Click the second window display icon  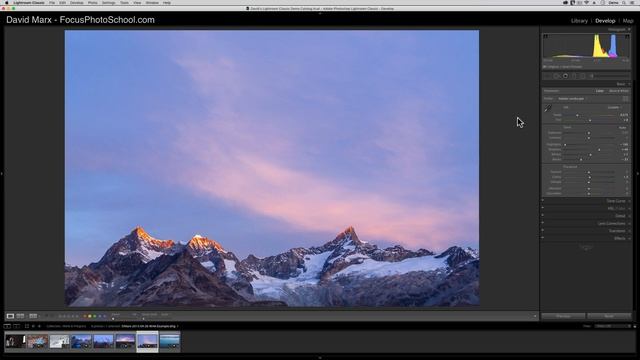point(16,326)
